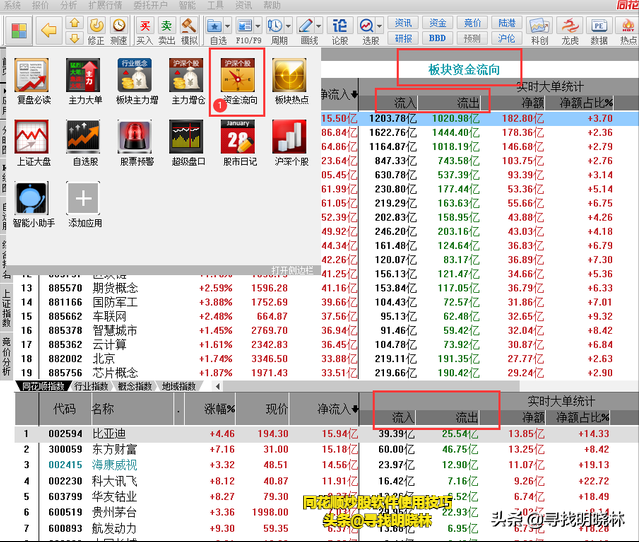Open 修正 correction tool
This screenshot has width=639, height=542.
tap(96, 31)
